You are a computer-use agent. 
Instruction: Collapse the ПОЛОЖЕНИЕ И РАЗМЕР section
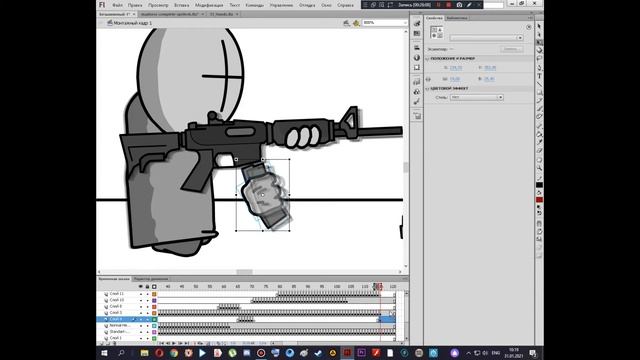427,59
